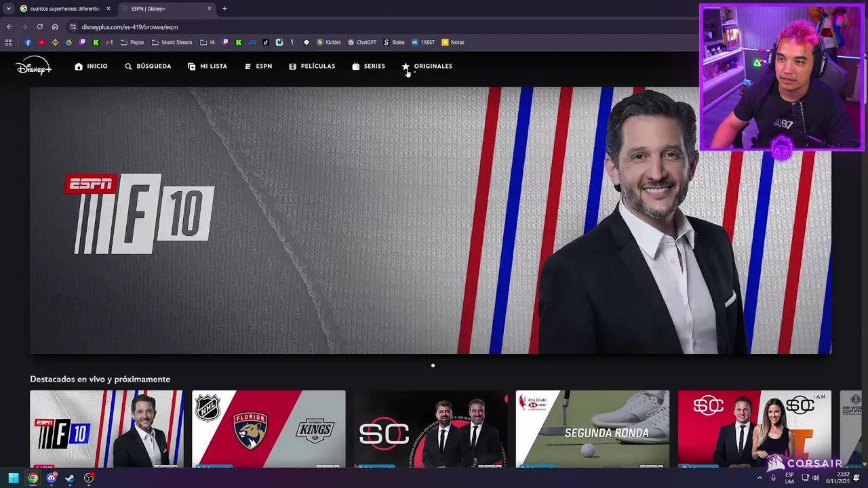Viewport: 868px width, 488px height.
Task: Open Steam from the taskbar
Action: point(70,478)
